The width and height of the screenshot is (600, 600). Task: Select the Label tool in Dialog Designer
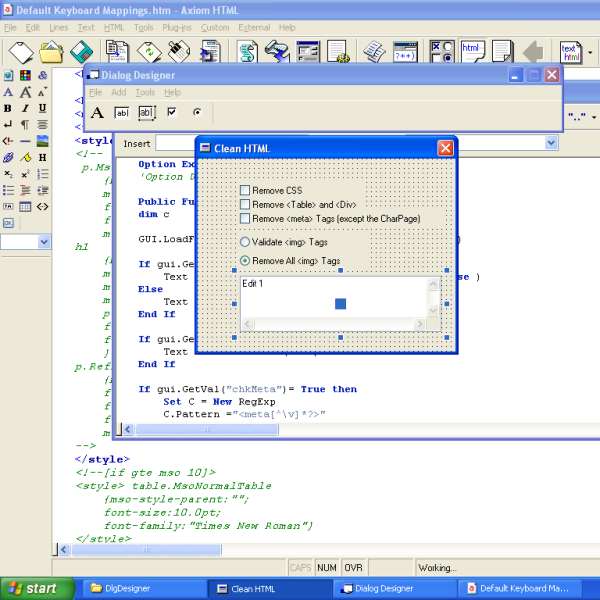[98, 113]
